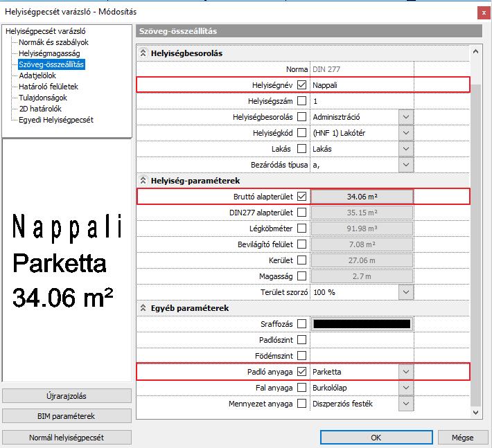The height and width of the screenshot is (448, 492).
Task: Pick the black Sraffozás color swatch
Action: pyautogui.click(x=362, y=323)
